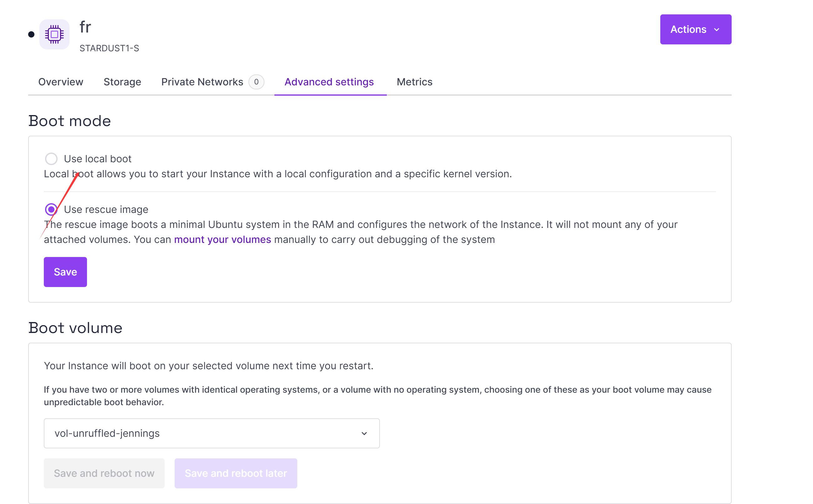Switch to the Storage tab
The width and height of the screenshot is (813, 504).
[122, 82]
